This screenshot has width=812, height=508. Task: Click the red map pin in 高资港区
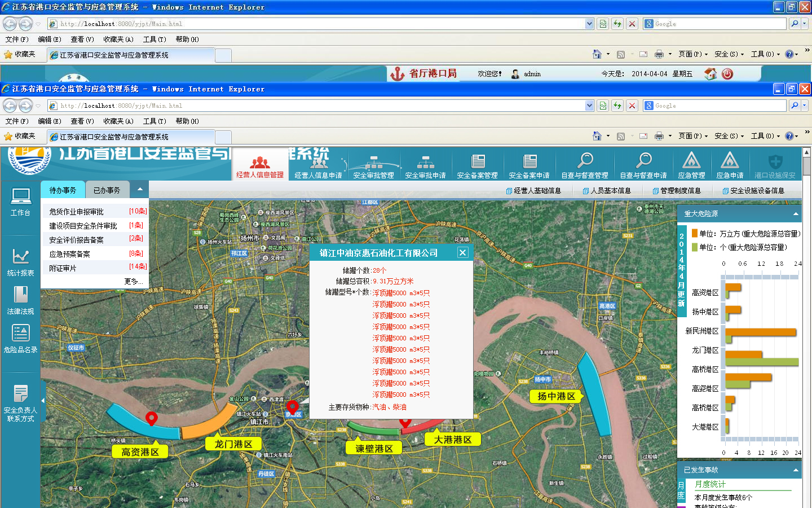(151, 418)
